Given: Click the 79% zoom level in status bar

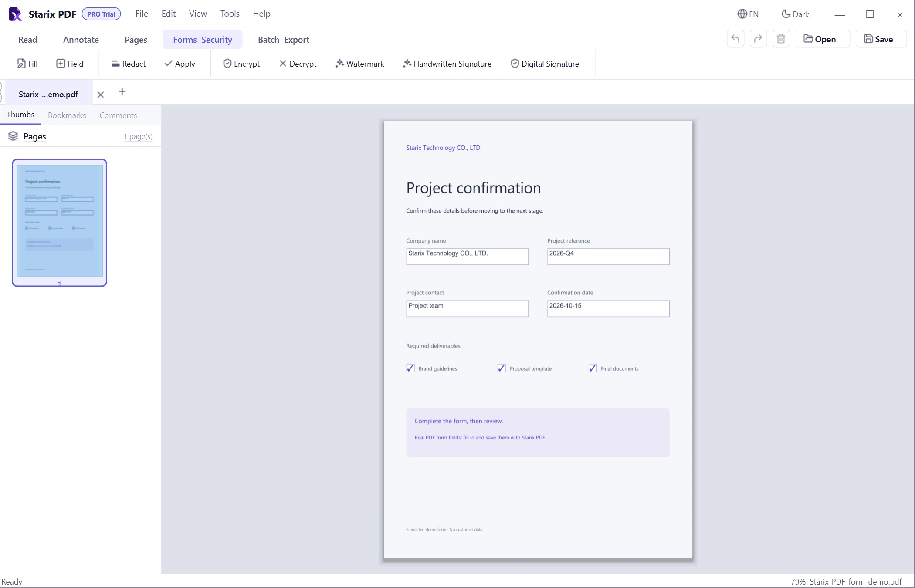Looking at the screenshot, I should coord(798,582).
